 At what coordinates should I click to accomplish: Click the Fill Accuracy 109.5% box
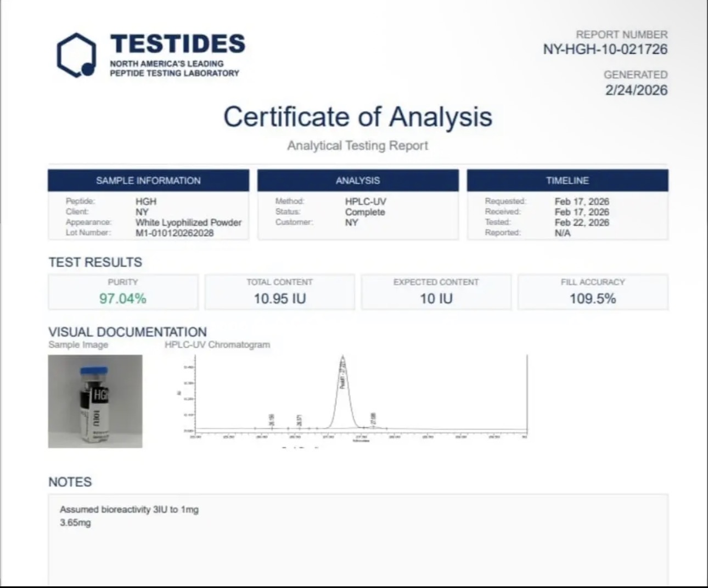tap(593, 292)
